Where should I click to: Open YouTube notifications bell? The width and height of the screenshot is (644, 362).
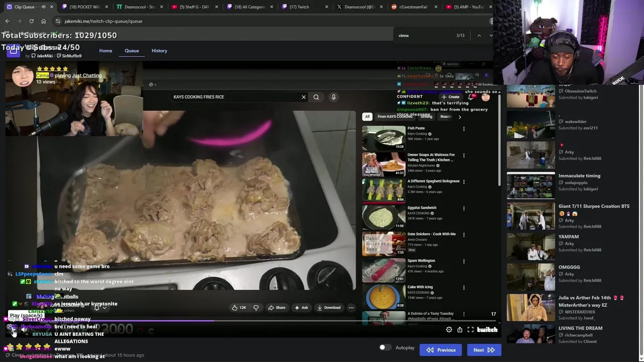[x=471, y=97]
